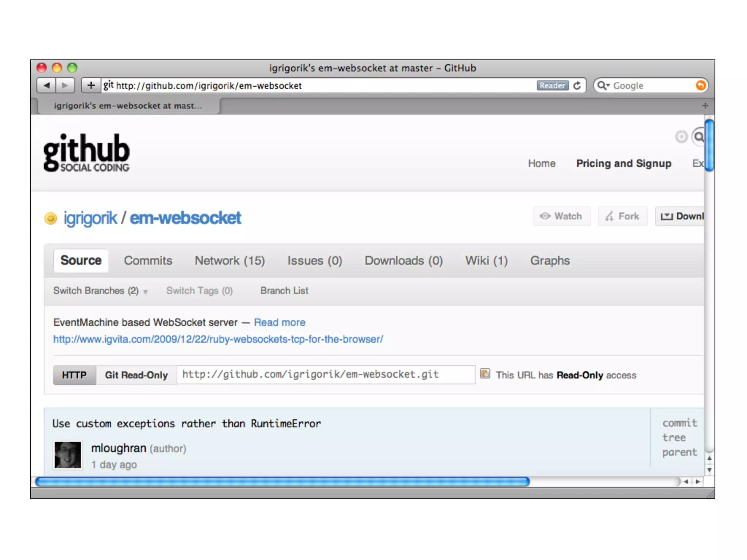
Task: Click the reload page icon
Action: coord(577,85)
